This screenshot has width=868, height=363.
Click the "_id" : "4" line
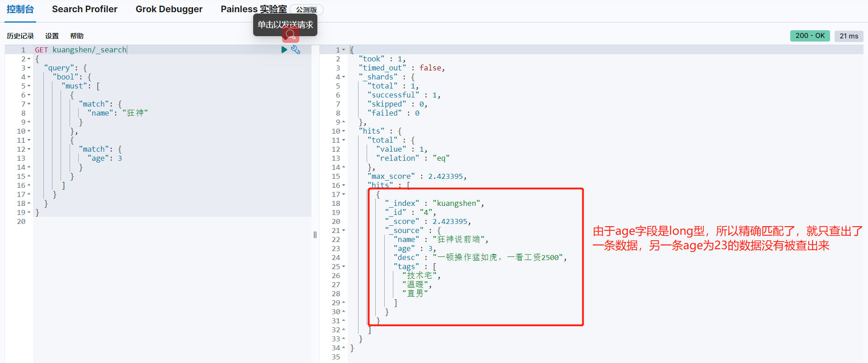[x=410, y=212]
